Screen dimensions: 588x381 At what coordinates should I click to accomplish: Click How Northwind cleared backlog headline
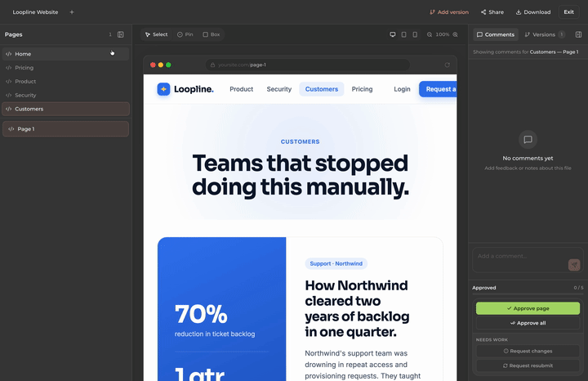pos(357,308)
